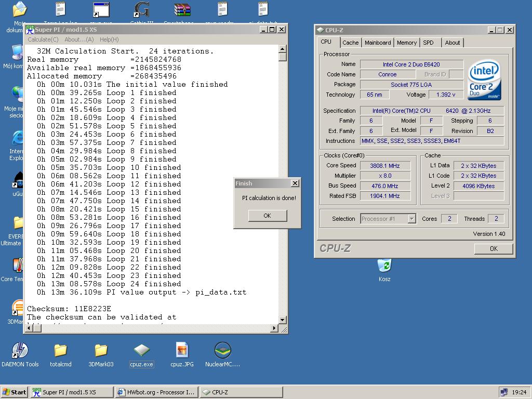Open the Internet Explorer desktop icon
This screenshot has width=532, height=399.
click(17, 138)
